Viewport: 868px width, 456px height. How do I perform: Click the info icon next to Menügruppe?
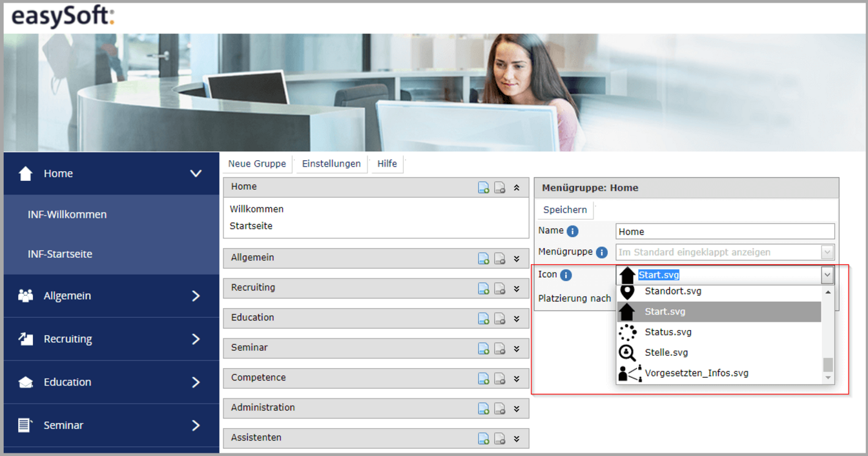[601, 253]
